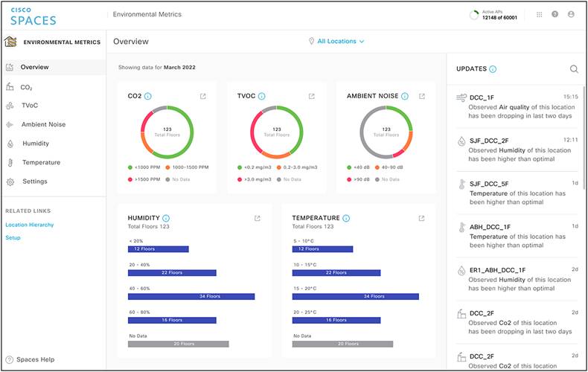588x372 pixels.
Task: Open Temperature card external link icon
Action: (x=421, y=218)
